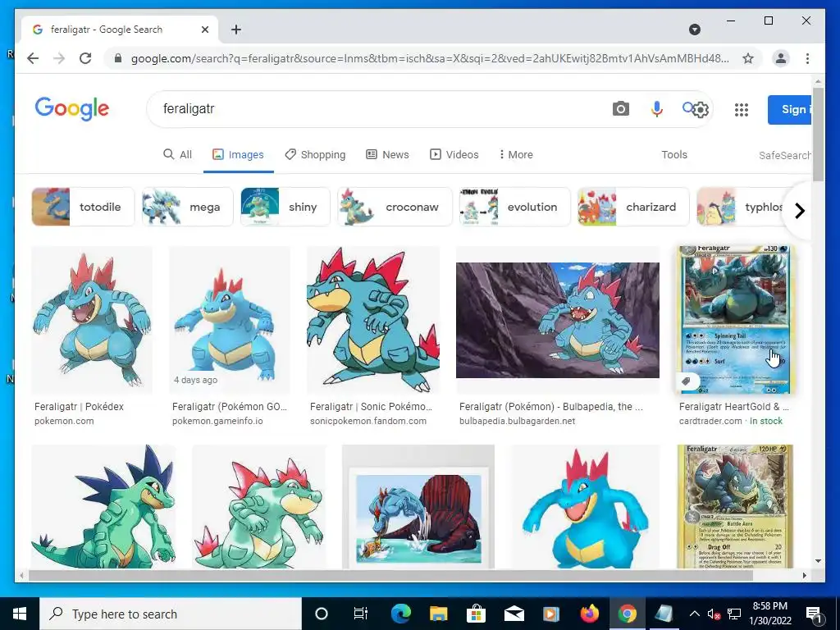Open the Feraligatr Pokédex image thumbnail
The image size is (840, 630).
pyautogui.click(x=92, y=320)
